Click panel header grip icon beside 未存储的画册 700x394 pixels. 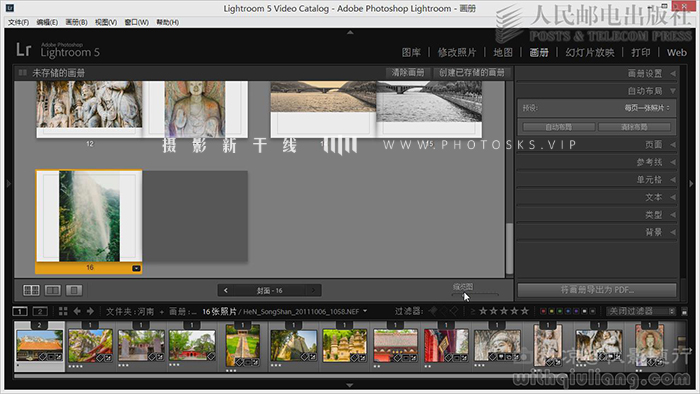[x=23, y=73]
